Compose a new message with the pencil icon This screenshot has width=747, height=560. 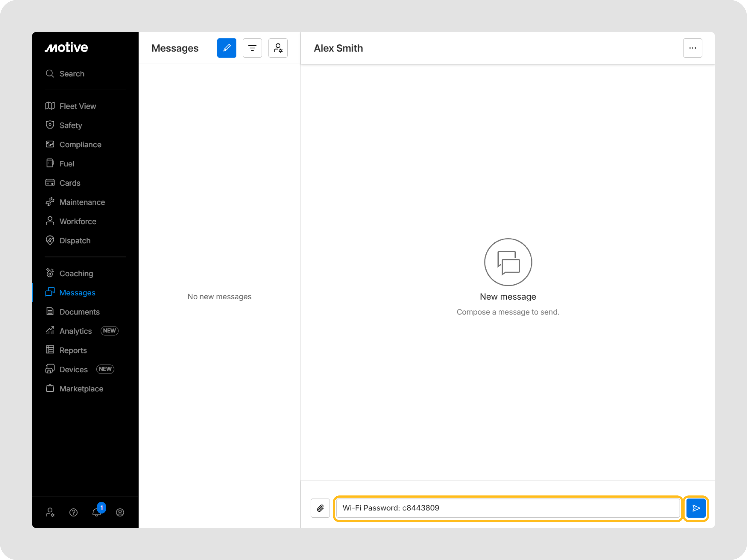click(x=227, y=48)
